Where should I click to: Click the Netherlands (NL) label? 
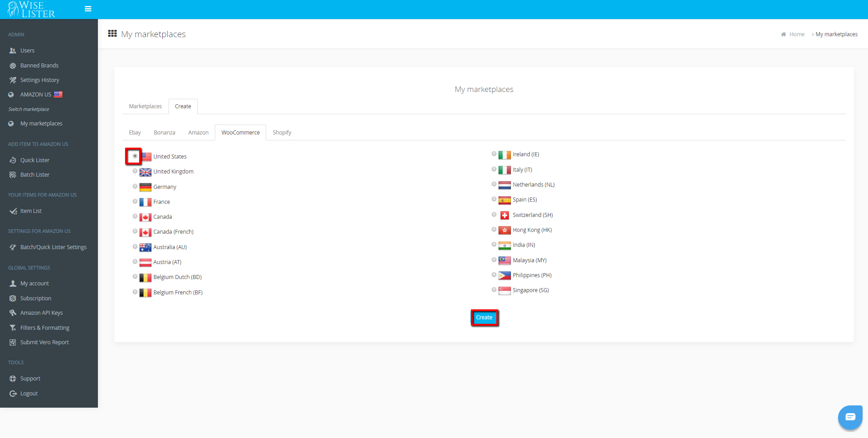click(x=533, y=185)
